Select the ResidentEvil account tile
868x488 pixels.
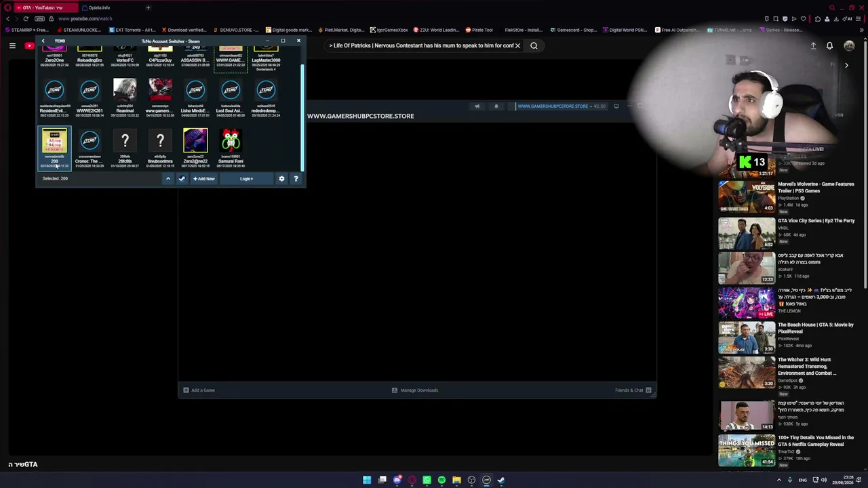(x=54, y=98)
